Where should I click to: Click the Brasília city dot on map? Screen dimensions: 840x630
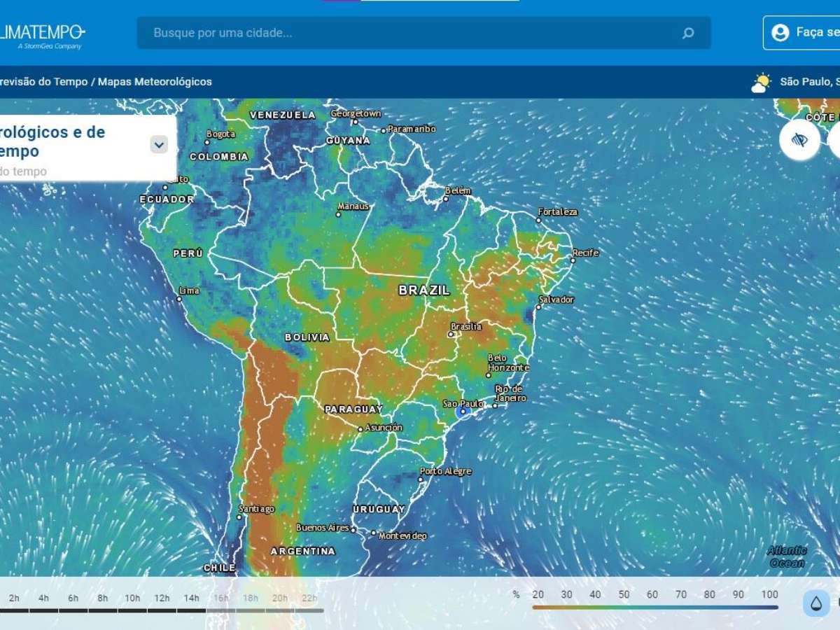451,335
